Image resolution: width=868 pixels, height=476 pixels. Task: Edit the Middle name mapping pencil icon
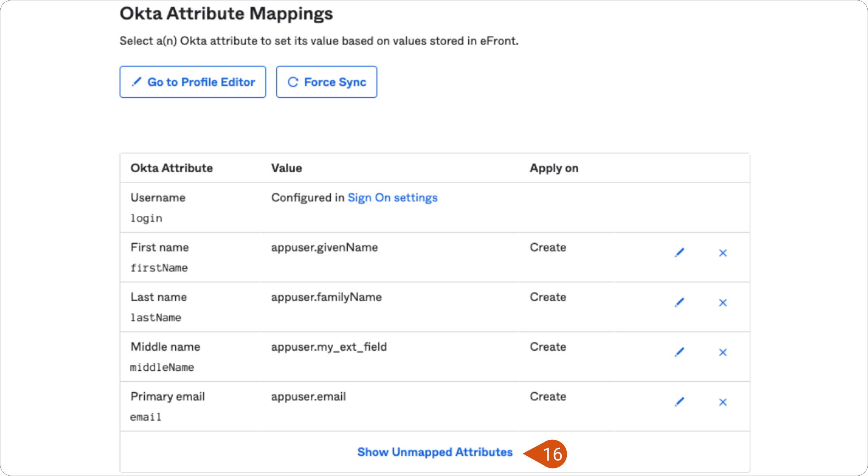pos(679,352)
